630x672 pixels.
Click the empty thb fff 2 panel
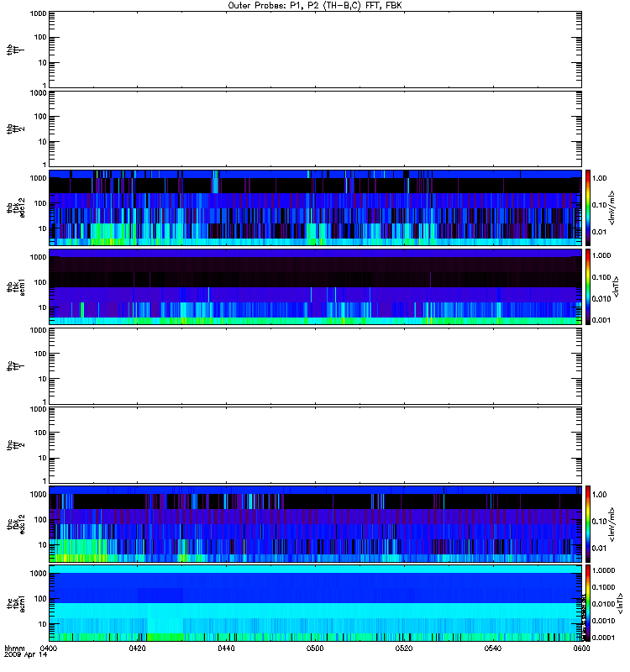coord(315,129)
